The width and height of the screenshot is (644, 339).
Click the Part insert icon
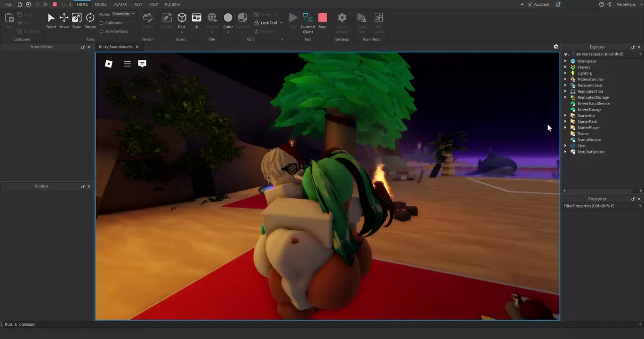(x=182, y=18)
